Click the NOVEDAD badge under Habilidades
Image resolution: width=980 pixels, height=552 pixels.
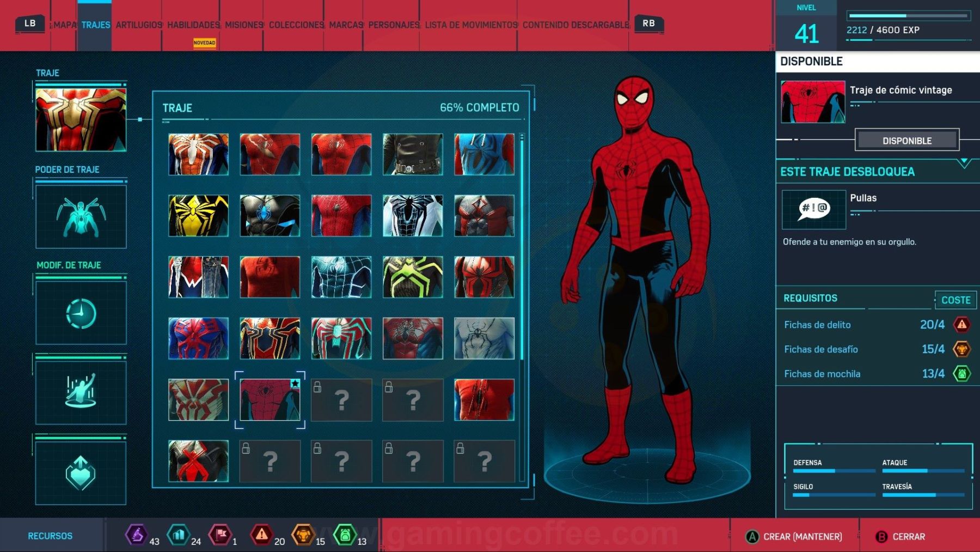click(205, 43)
